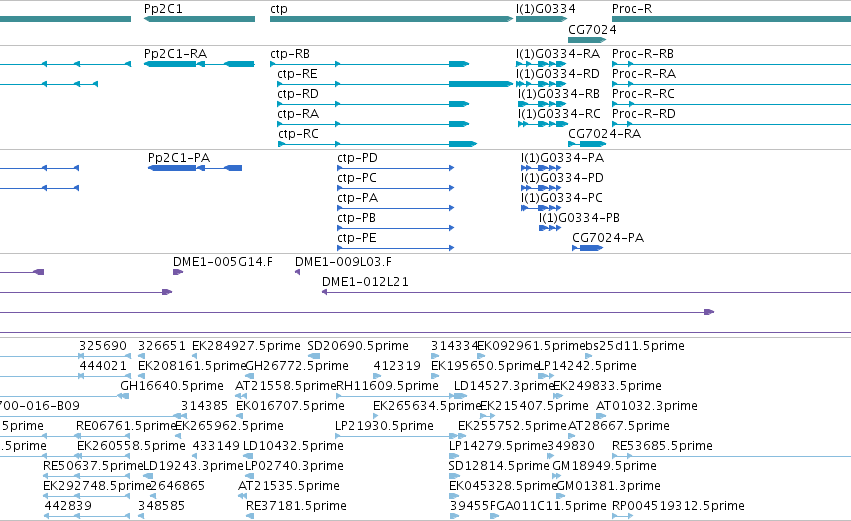Select the Pp2C1-PA protein label
Image resolution: width=851 pixels, height=521 pixels.
[179, 158]
